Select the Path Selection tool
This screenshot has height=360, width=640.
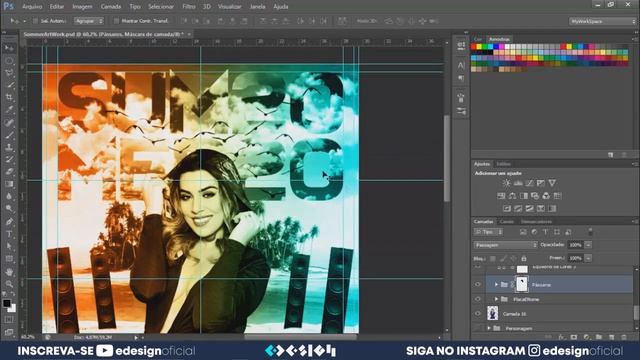[9, 246]
